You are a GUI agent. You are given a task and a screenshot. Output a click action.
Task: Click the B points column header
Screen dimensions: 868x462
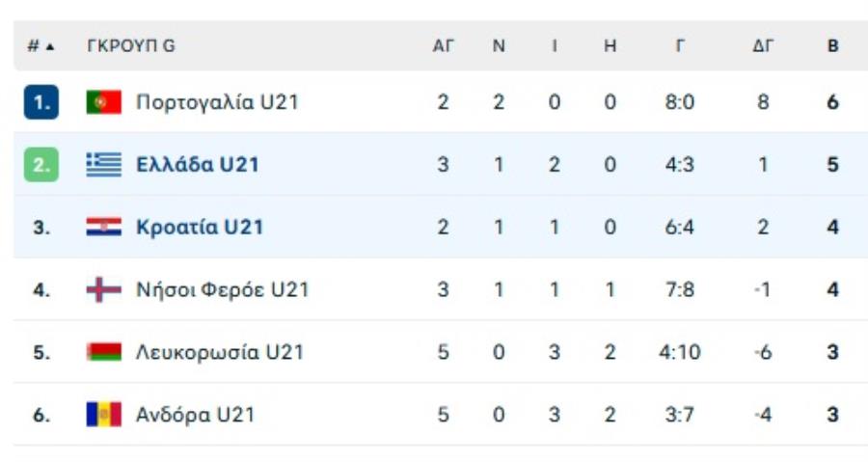832,46
